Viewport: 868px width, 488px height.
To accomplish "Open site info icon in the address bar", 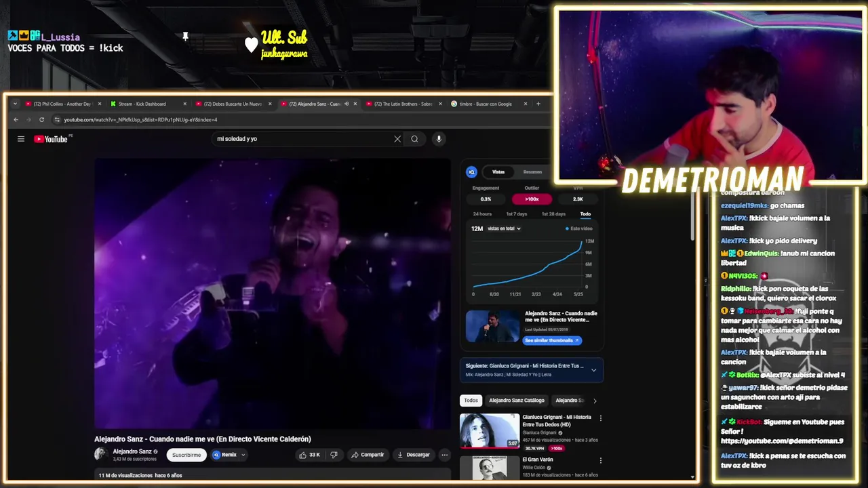I will 58,120.
